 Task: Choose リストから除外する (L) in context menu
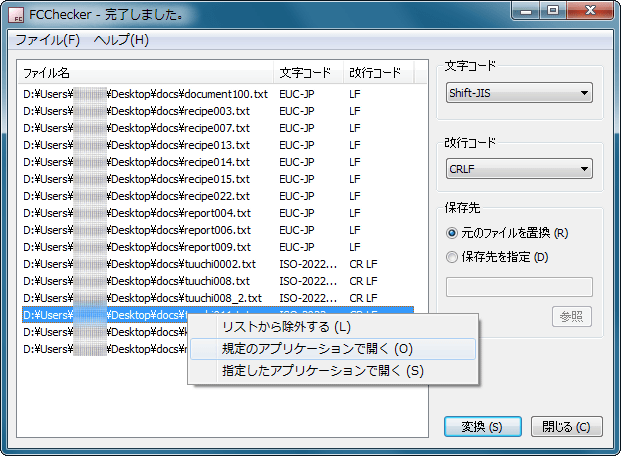(x=286, y=327)
